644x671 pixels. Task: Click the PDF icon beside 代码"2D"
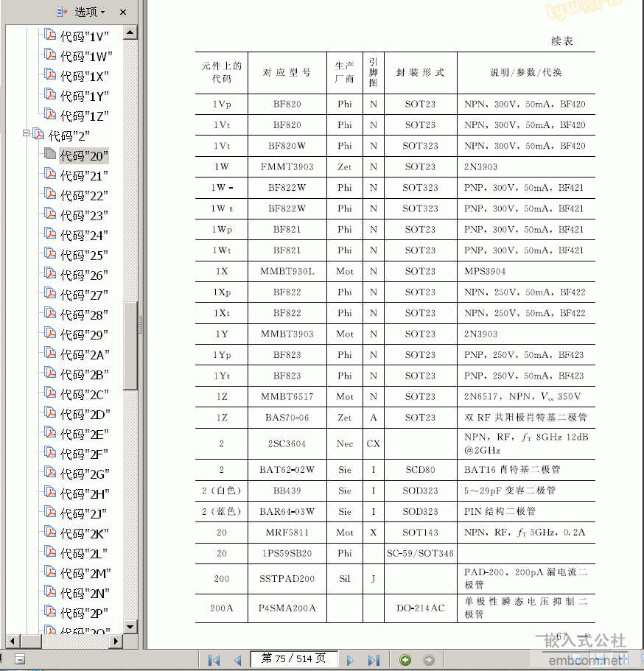(x=50, y=412)
